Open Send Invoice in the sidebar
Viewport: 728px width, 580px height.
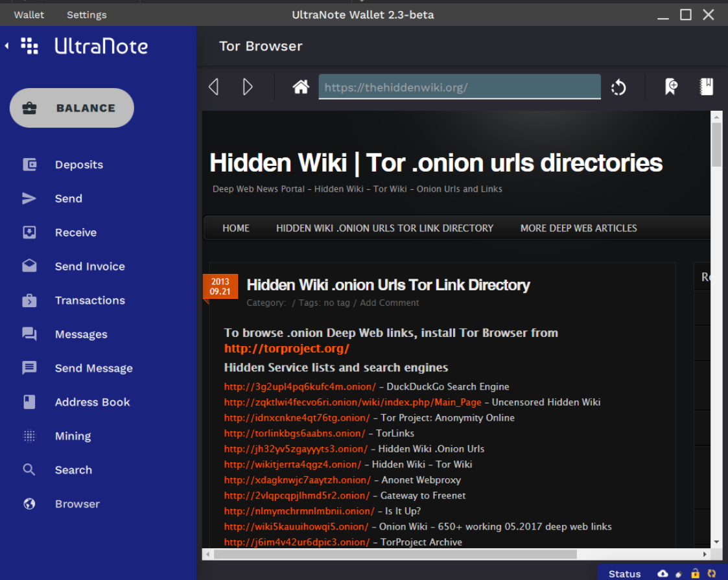point(90,266)
